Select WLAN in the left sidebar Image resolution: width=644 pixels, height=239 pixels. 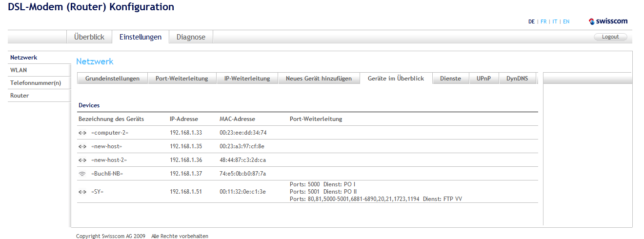point(19,70)
